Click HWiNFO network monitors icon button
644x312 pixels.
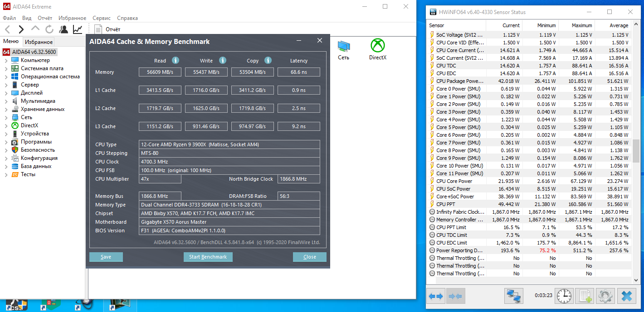coord(514,297)
